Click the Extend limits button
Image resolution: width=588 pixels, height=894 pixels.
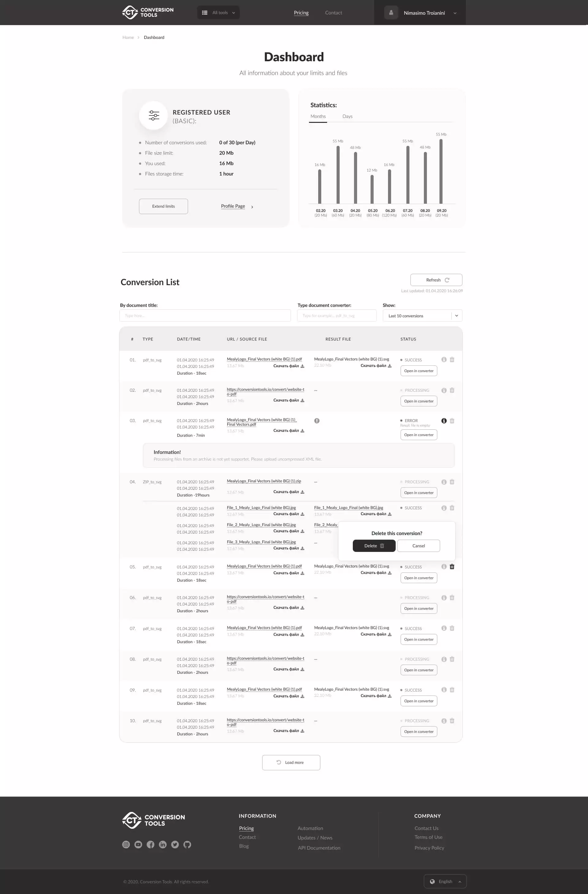pos(163,206)
